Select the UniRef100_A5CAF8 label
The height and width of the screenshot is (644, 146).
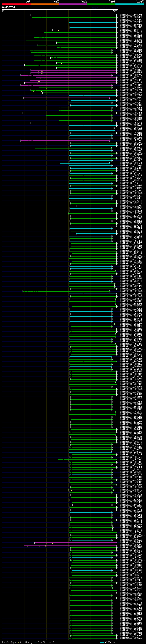[x=131, y=113]
